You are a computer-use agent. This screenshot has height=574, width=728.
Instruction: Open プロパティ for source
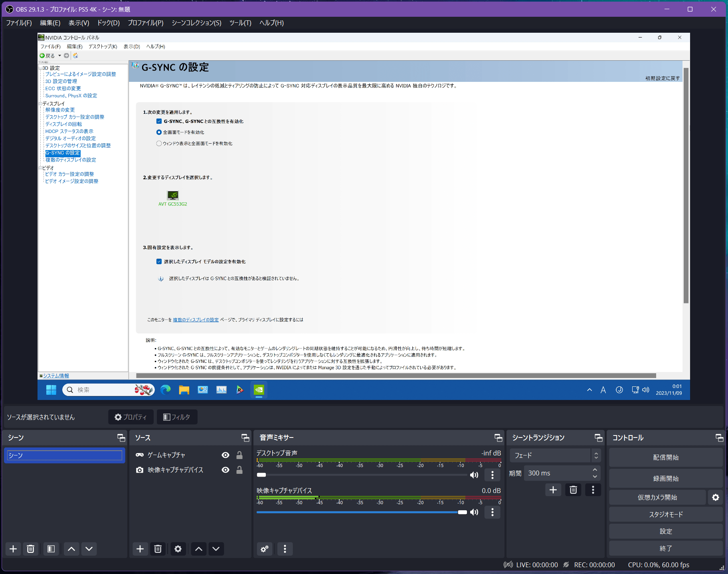pos(131,417)
